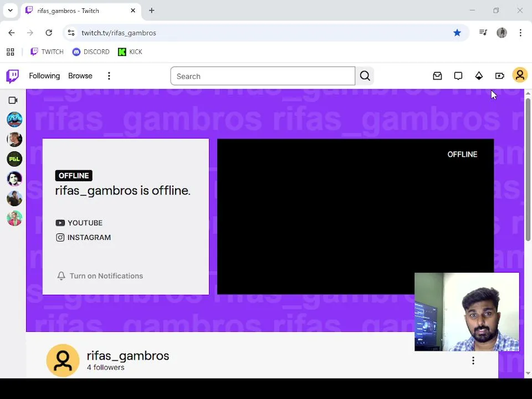Open the user account avatar menu
Image resolution: width=532 pixels, height=399 pixels.
pos(520,75)
